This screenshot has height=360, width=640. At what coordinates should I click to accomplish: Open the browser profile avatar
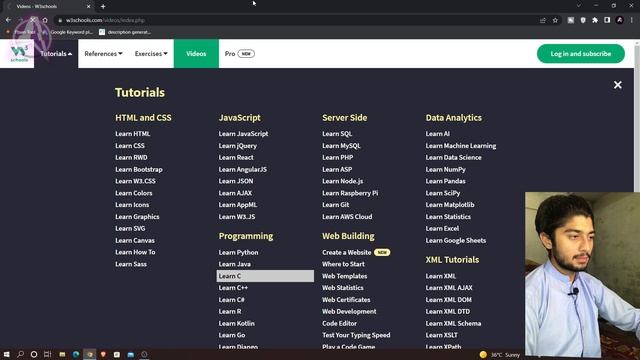click(x=620, y=20)
